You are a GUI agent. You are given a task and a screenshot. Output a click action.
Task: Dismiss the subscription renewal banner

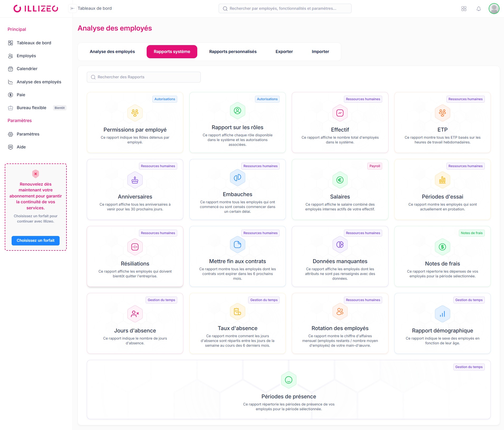(x=35, y=173)
